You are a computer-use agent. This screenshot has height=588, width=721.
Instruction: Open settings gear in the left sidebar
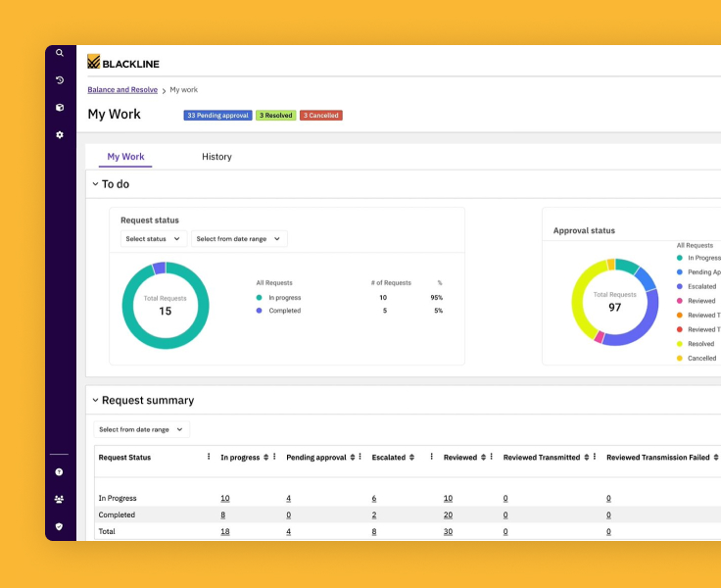coord(60,135)
